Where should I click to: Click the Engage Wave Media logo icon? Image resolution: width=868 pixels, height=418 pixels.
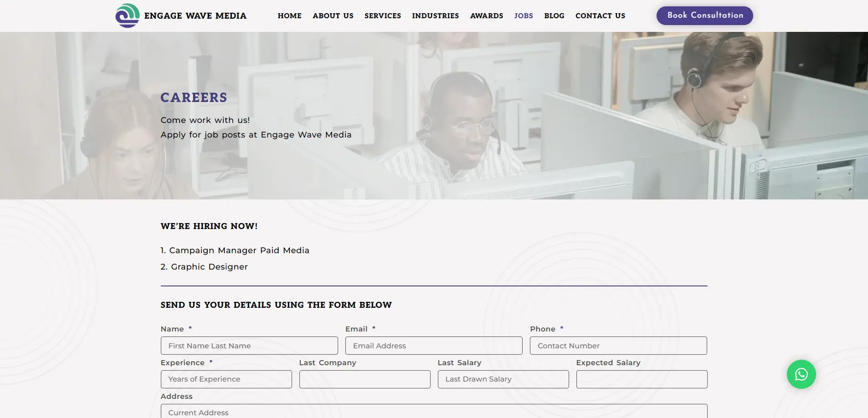[x=128, y=15]
